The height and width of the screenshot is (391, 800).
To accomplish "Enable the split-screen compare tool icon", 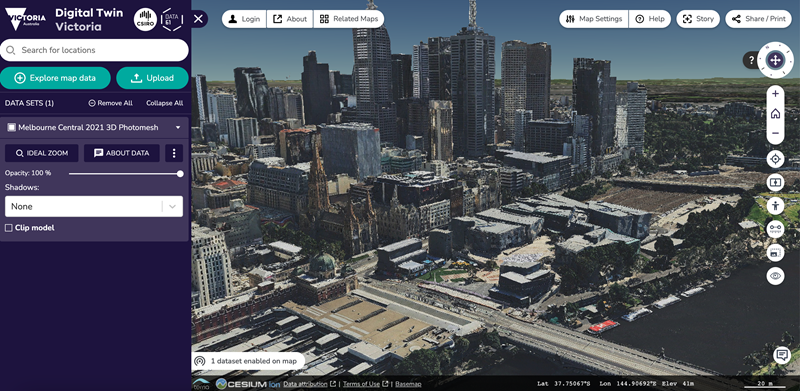I will click(775, 182).
